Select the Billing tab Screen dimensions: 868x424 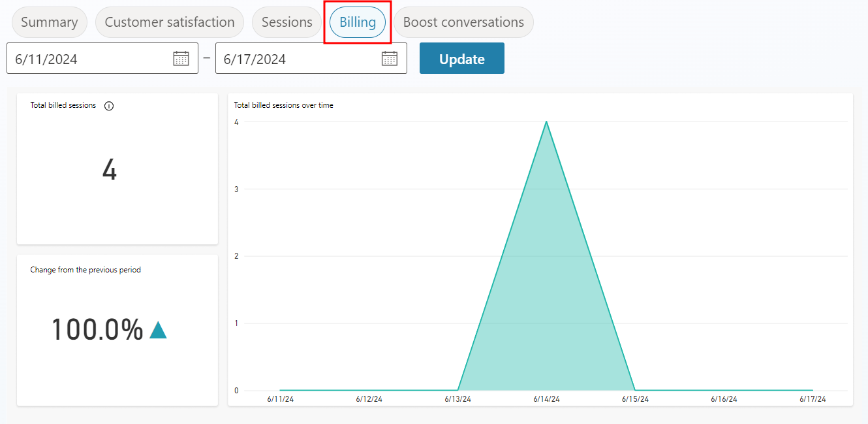(x=358, y=22)
